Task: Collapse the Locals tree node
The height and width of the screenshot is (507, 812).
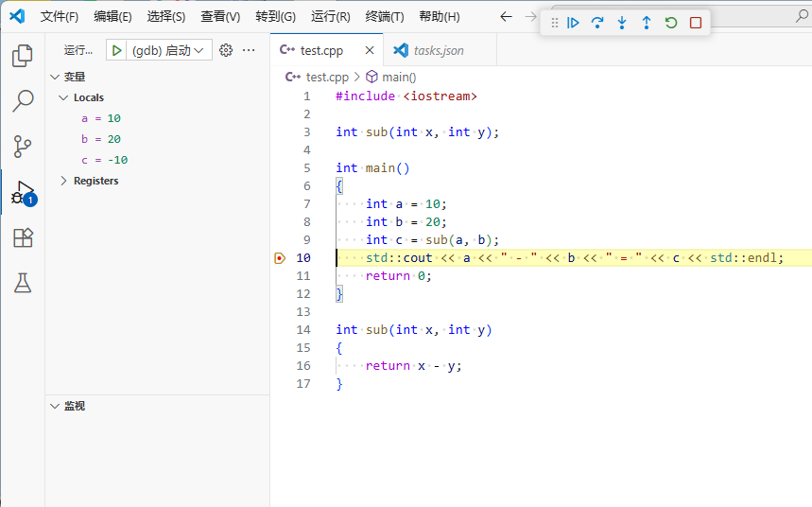Action: point(63,97)
